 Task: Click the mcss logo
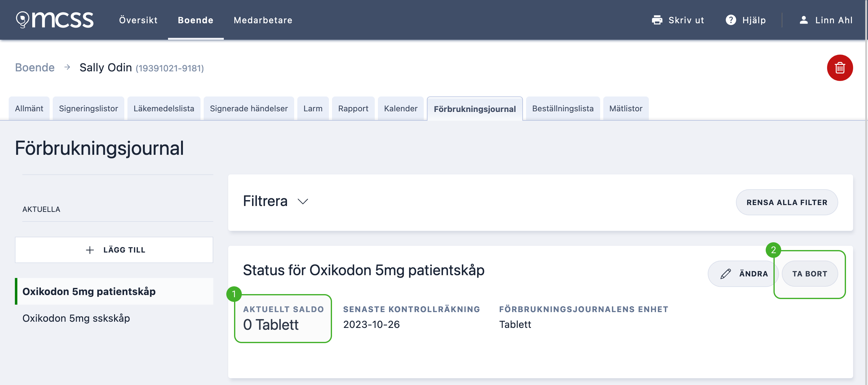click(55, 20)
